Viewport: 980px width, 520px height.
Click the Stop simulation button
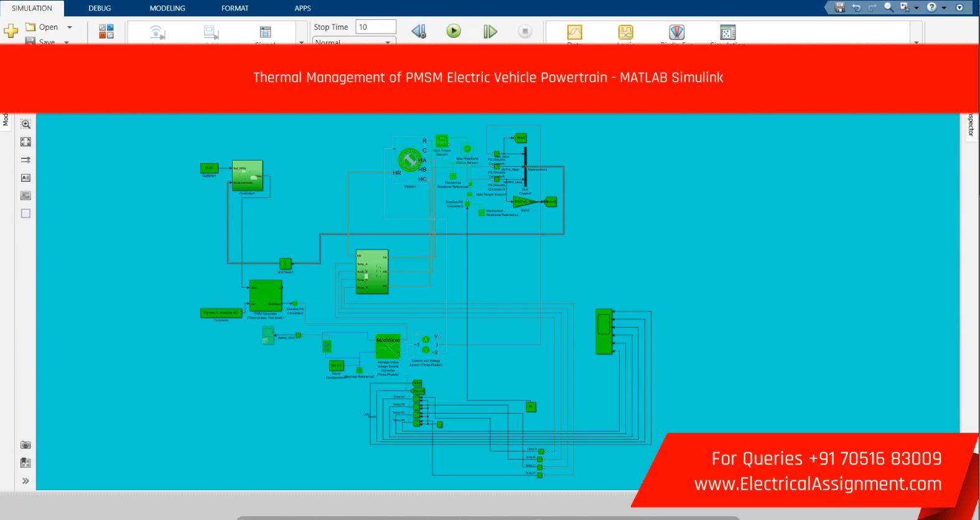[525, 31]
